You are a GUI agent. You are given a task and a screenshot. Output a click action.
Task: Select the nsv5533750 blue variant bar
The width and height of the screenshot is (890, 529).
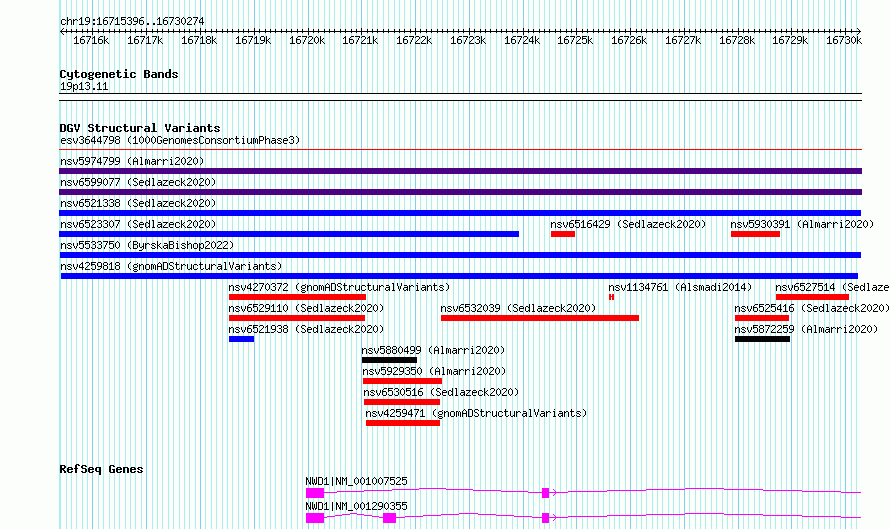pos(460,255)
